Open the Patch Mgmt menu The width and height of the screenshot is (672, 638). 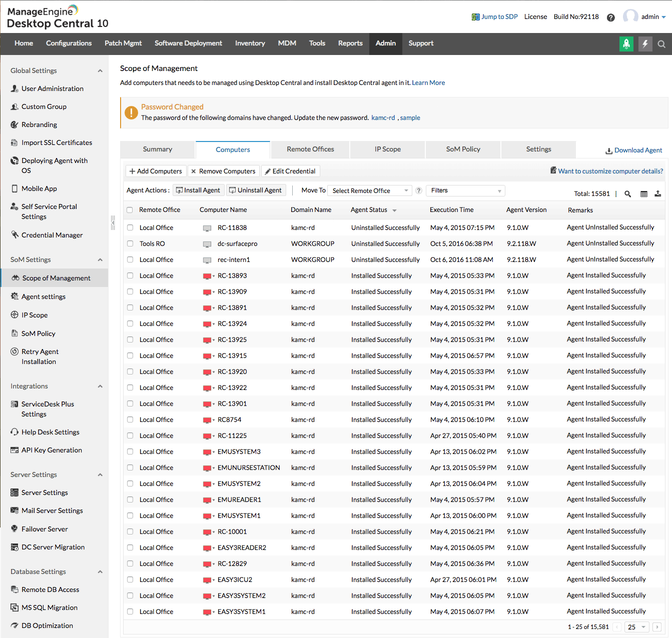coord(123,43)
